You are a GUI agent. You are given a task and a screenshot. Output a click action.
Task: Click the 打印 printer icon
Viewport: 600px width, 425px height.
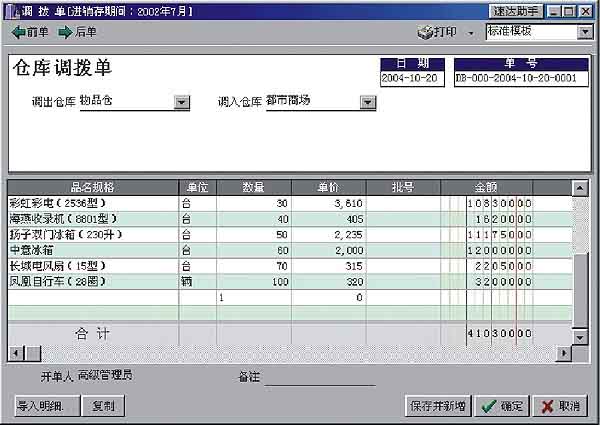[437, 33]
